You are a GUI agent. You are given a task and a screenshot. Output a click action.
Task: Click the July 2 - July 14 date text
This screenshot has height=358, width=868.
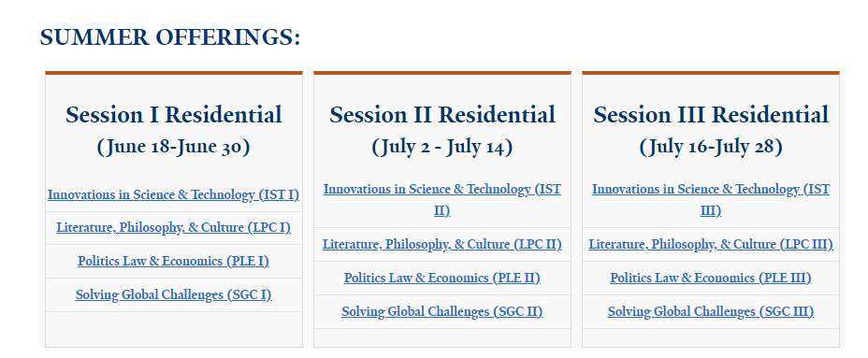coord(441,147)
